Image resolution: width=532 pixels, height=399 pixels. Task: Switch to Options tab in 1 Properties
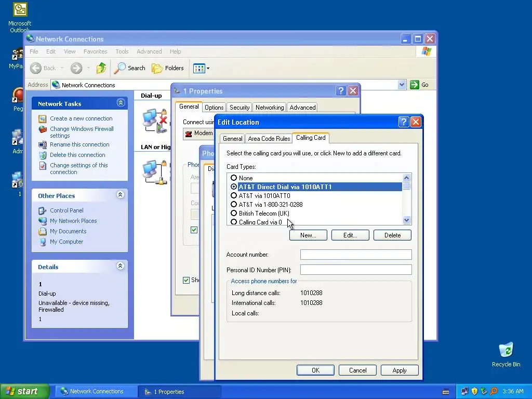coord(214,108)
